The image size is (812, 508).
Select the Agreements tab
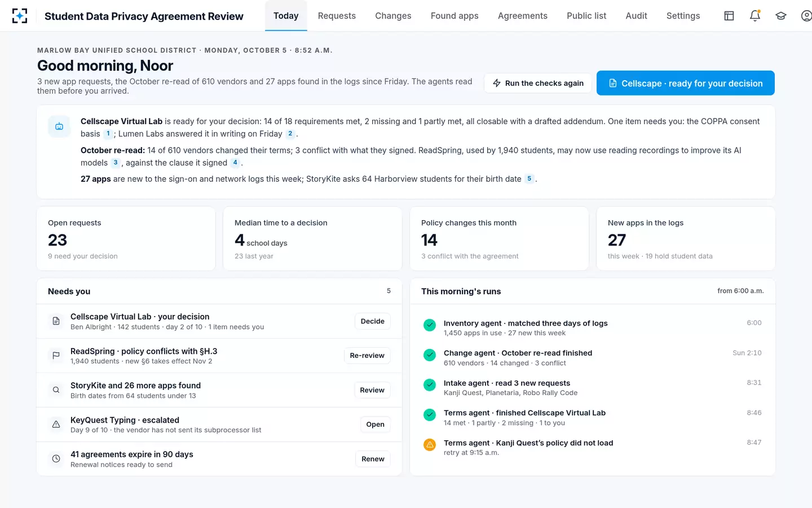tap(523, 16)
